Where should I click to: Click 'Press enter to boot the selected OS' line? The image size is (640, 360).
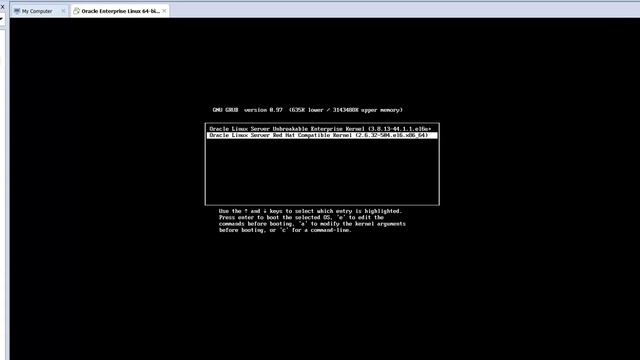301,218
